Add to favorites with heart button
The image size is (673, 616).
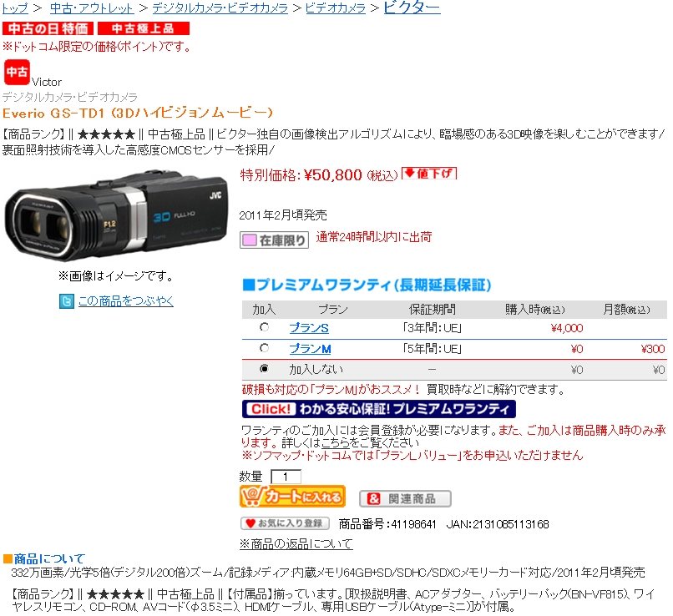click(285, 523)
